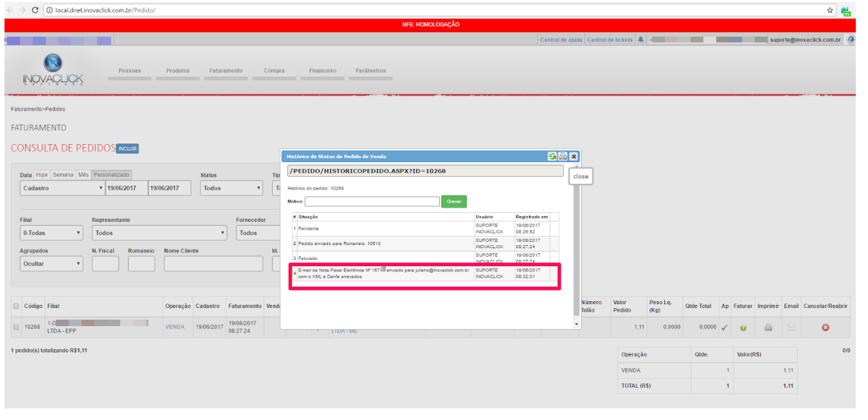Click the Email envelope icon in order row
Screen dimensions: 868x420
(791, 327)
